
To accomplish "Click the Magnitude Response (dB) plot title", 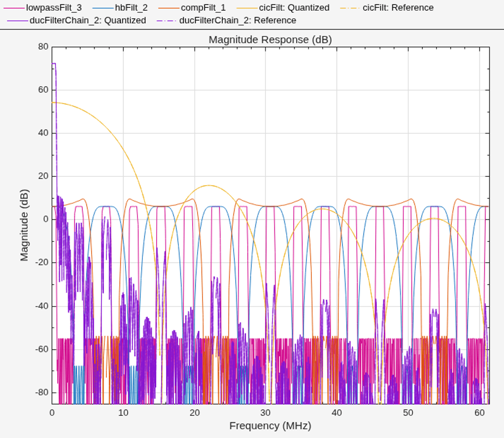I will [270, 39].
